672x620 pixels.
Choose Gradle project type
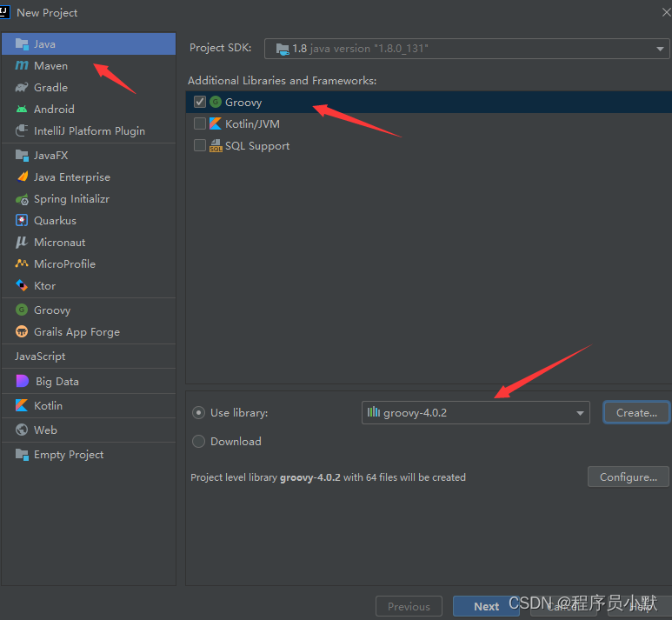point(89,88)
